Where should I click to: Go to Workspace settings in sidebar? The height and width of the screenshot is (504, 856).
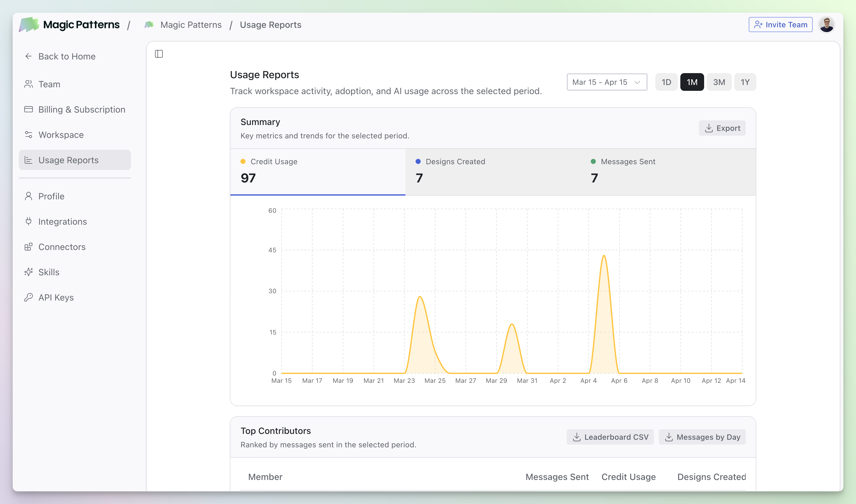[61, 135]
